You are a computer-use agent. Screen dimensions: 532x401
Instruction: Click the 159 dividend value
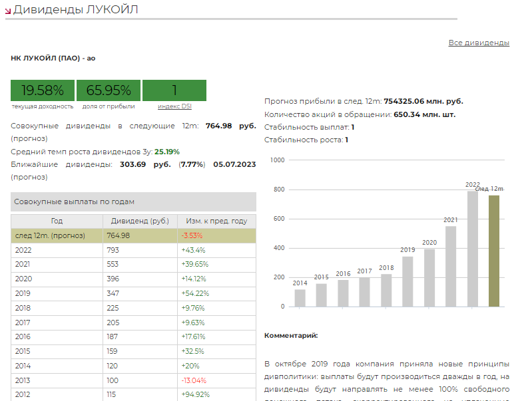point(112,351)
